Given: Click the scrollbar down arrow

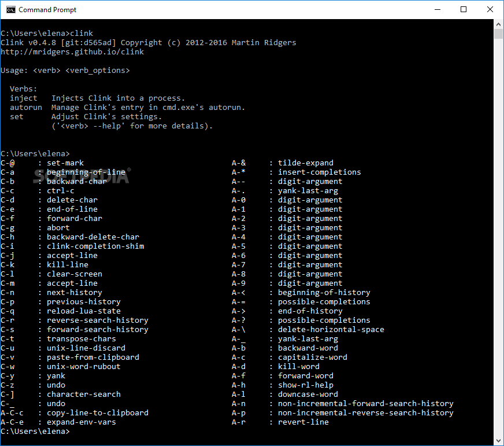Looking at the screenshot, I should tap(498, 441).
